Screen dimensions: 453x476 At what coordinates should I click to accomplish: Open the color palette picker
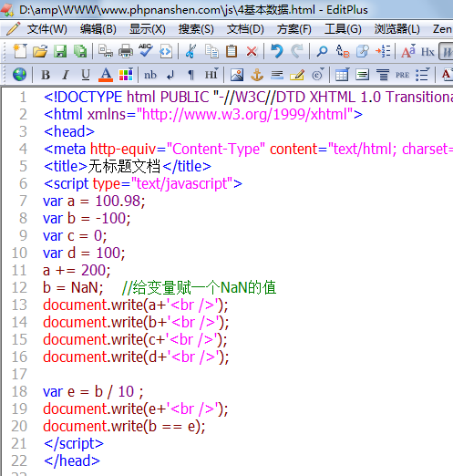126,75
